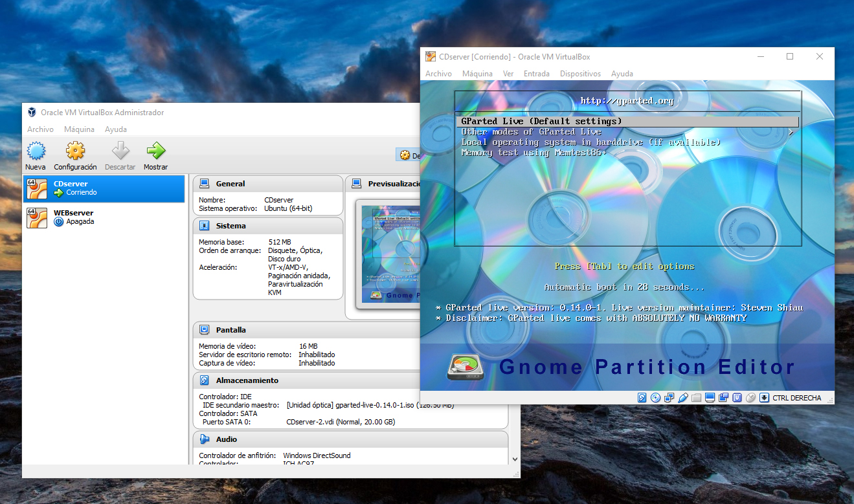Click CPU virtualization chip icon in status bar

737,398
